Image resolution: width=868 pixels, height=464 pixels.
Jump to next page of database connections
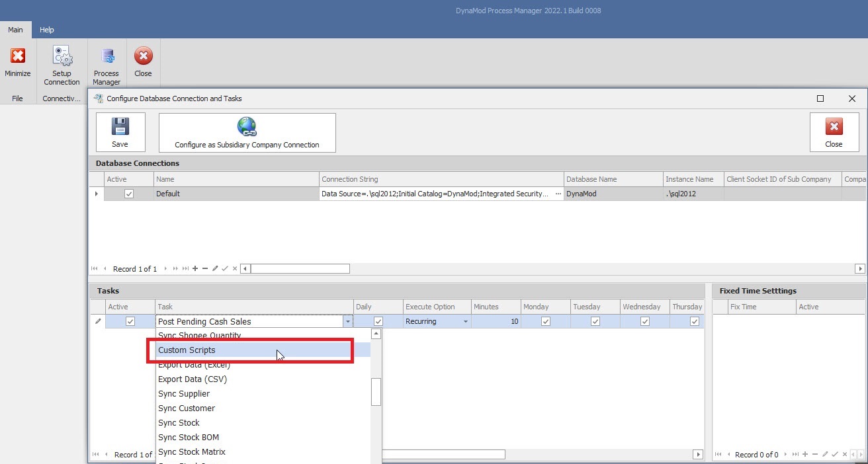click(175, 268)
